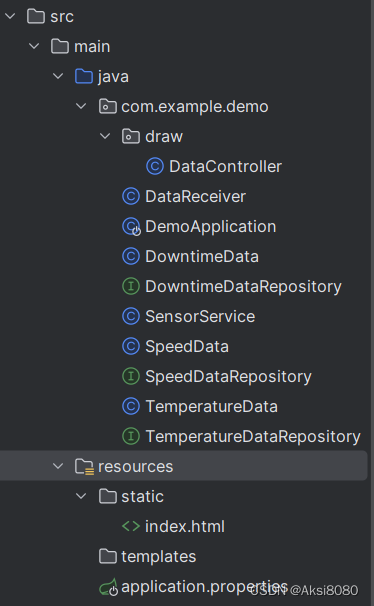Screen dimensions: 374x606
Task: Collapse the main folder chevron
Action: [x=34, y=46]
